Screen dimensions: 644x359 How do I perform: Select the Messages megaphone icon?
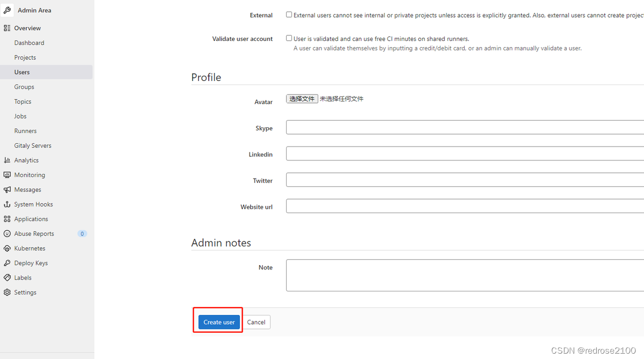pyautogui.click(x=8, y=189)
